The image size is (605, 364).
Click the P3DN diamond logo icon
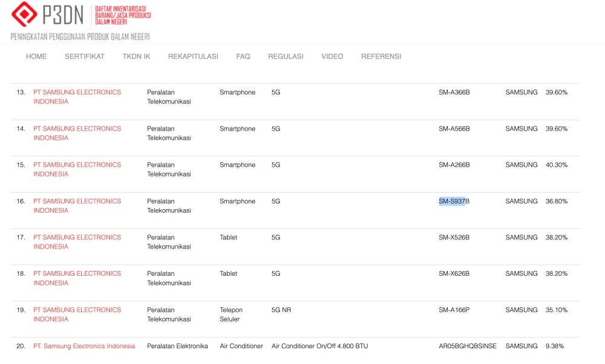[x=24, y=14]
